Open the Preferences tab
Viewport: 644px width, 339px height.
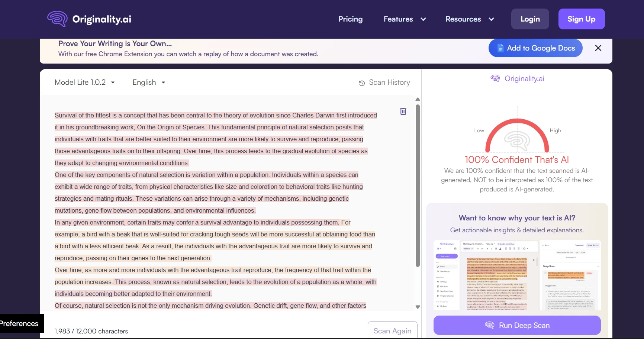tap(19, 323)
